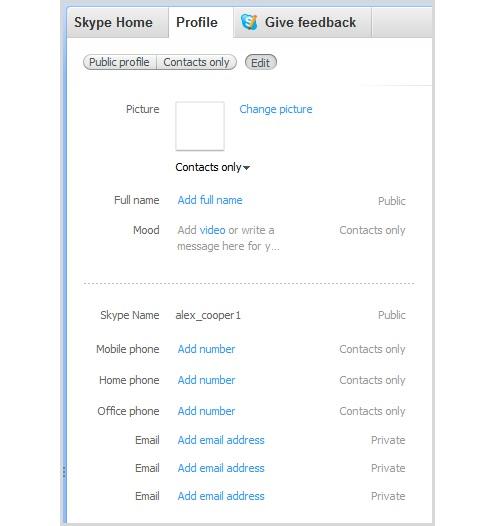Click the video link in Mood field
This screenshot has width=500, height=526.
click(212, 230)
